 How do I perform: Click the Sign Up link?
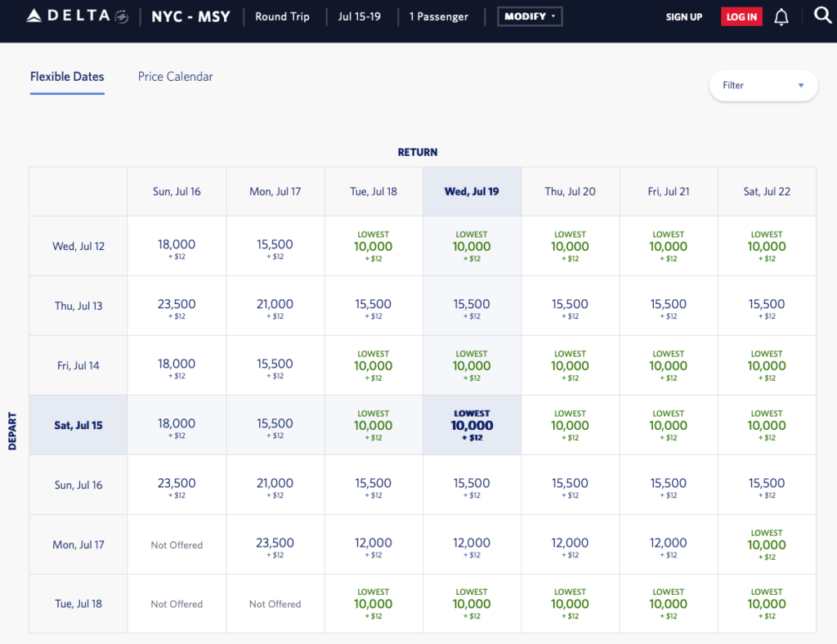pos(683,17)
